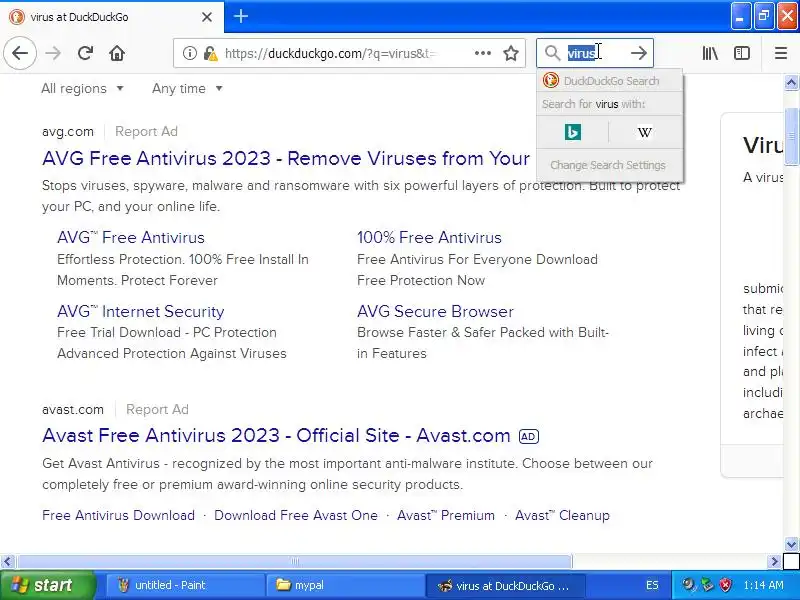Image resolution: width=800 pixels, height=600 pixels.
Task: Open Free Antivirus Download link
Action: pyautogui.click(x=118, y=515)
